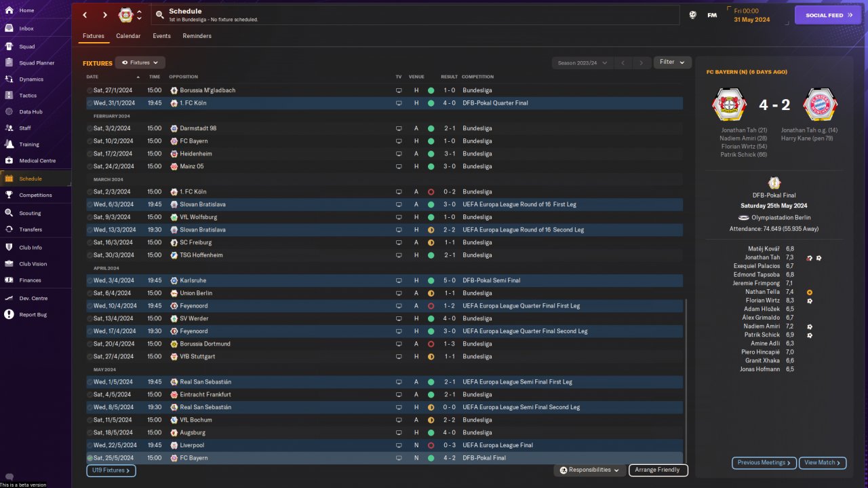The width and height of the screenshot is (868, 488).
Task: Open the Tactics board icon
Action: 9,95
